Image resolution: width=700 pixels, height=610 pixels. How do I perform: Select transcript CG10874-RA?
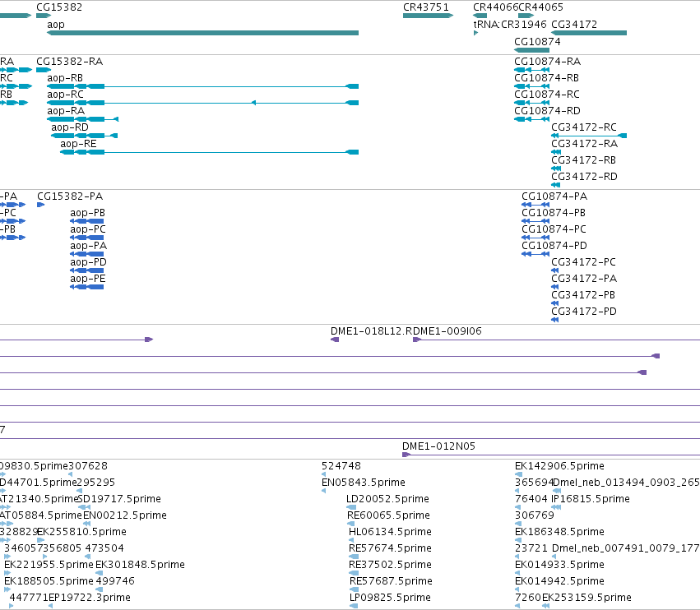pos(531,70)
